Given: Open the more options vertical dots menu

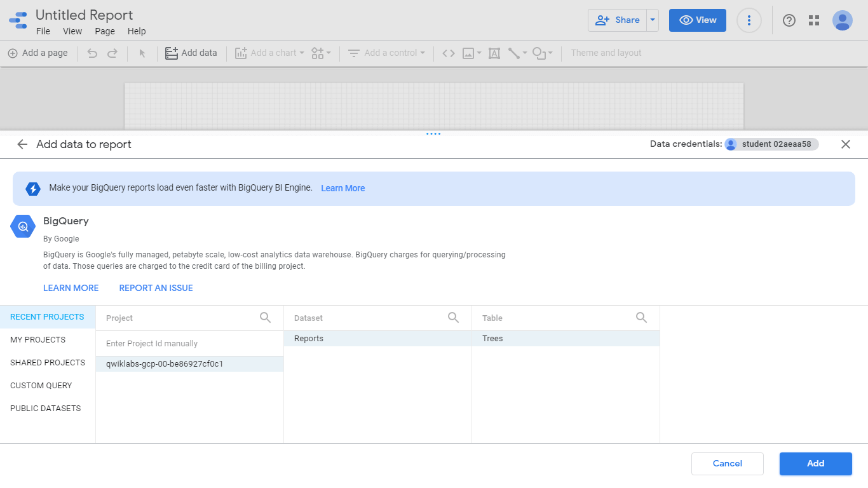Looking at the screenshot, I should click(749, 20).
